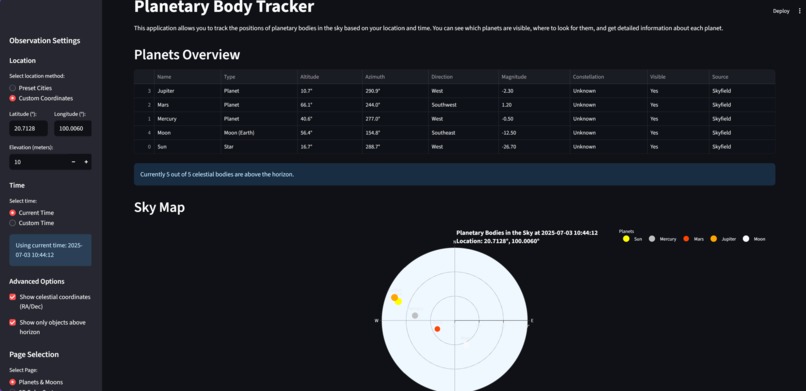Sort table by Source column header
806x391 pixels.
(742, 77)
